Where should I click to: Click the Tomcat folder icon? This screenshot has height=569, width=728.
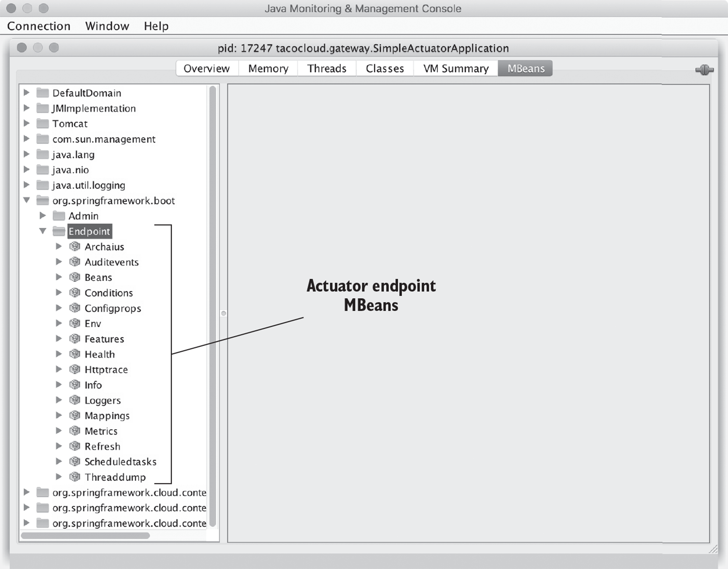click(x=43, y=123)
